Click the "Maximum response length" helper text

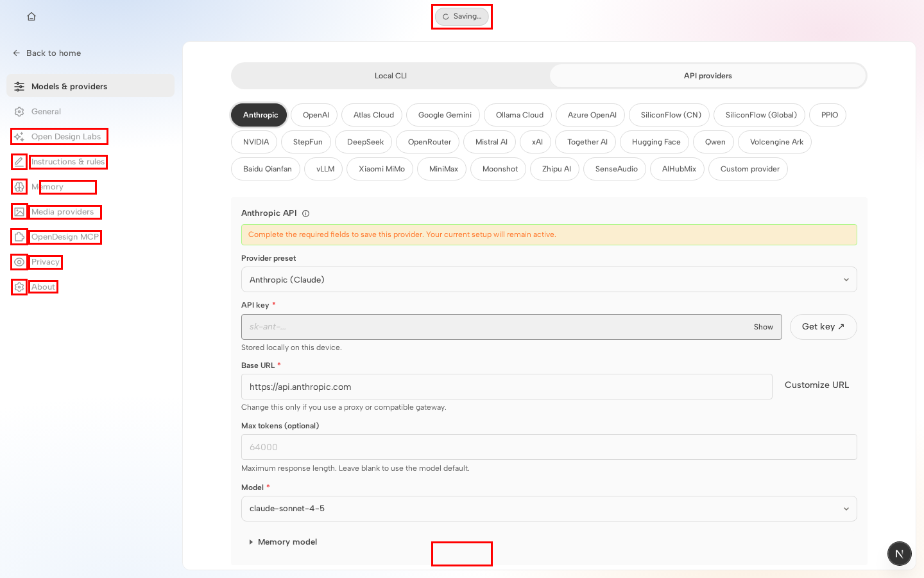(x=355, y=468)
